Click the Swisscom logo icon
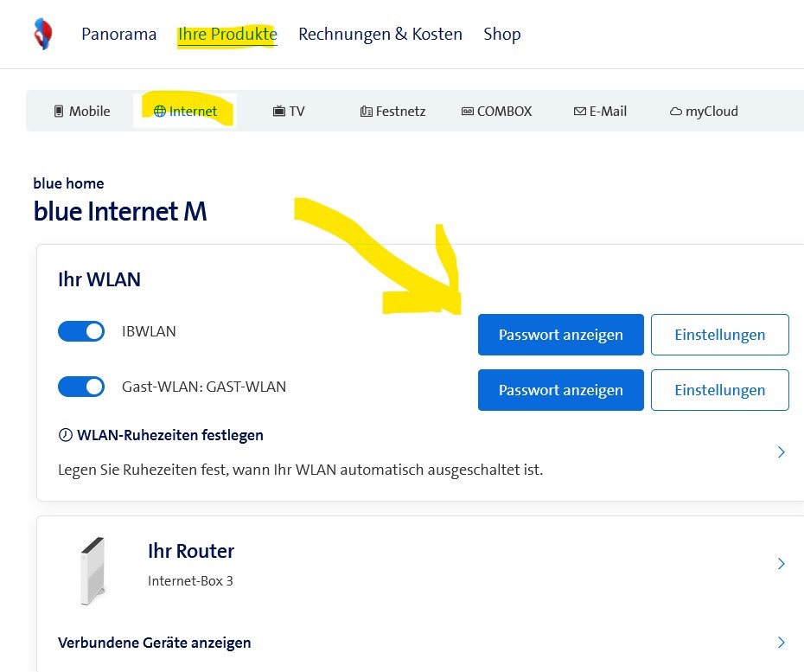Viewport: 804px width, 672px height. 41,33
